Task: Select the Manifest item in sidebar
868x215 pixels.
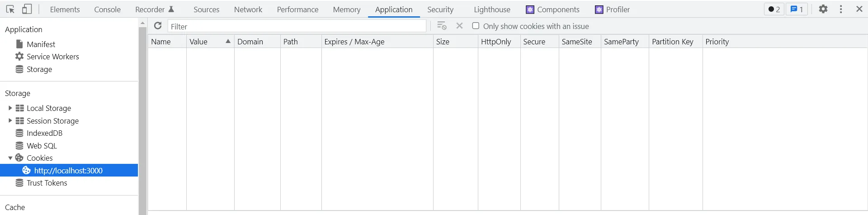Action: [41, 44]
